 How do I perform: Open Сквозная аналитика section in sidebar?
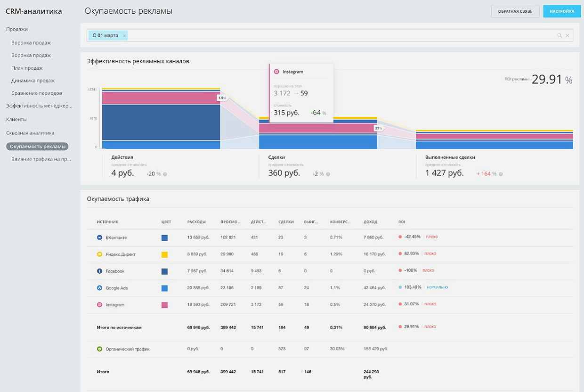[x=30, y=133]
